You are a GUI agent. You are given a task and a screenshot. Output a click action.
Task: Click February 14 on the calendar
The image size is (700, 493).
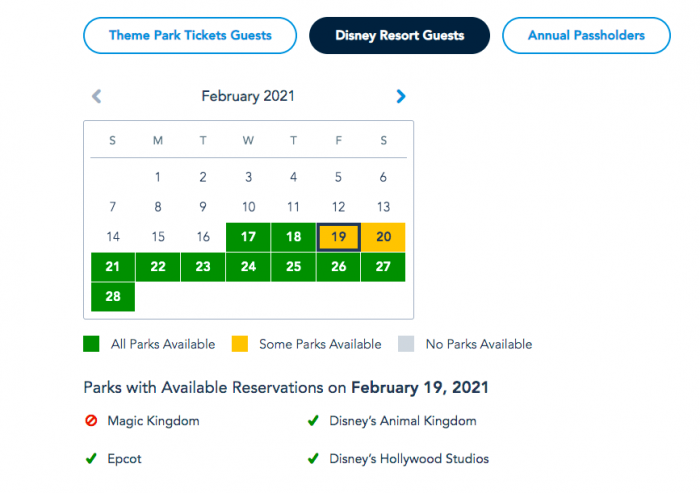click(x=113, y=237)
